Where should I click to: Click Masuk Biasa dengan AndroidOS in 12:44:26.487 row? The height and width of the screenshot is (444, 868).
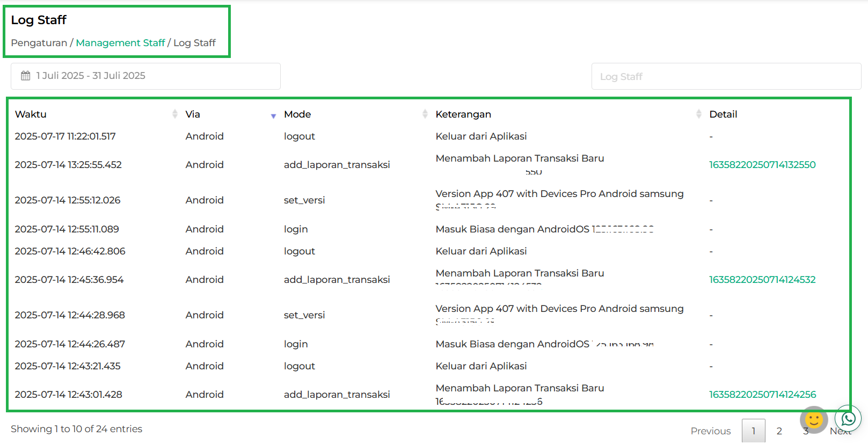click(x=513, y=344)
